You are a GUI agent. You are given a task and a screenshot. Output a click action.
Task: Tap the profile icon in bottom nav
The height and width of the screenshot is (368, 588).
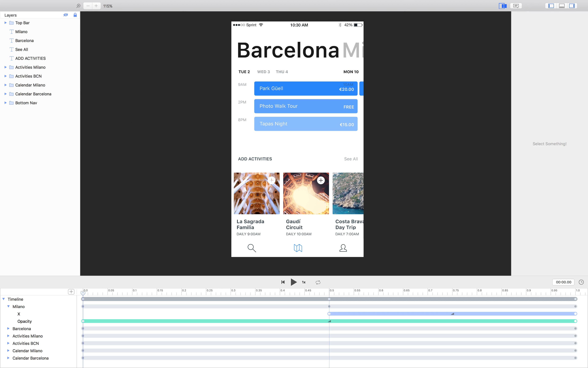point(343,248)
